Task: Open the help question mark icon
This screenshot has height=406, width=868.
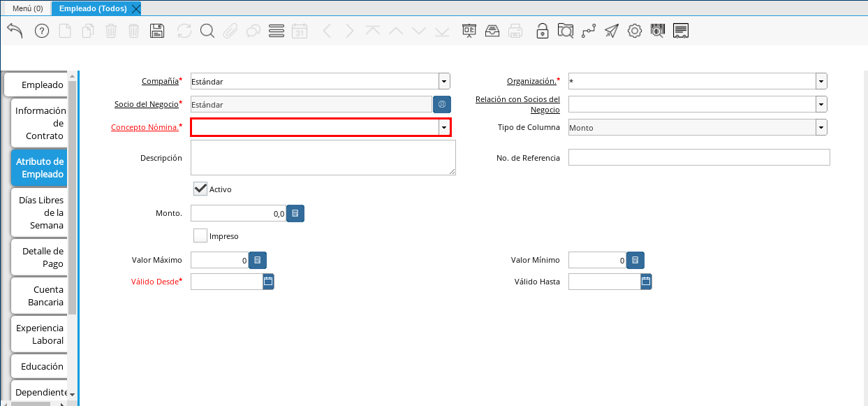Action: (x=42, y=31)
